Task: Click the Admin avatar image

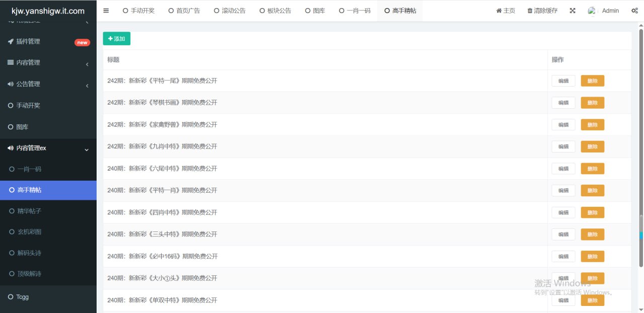Action: pyautogui.click(x=592, y=11)
